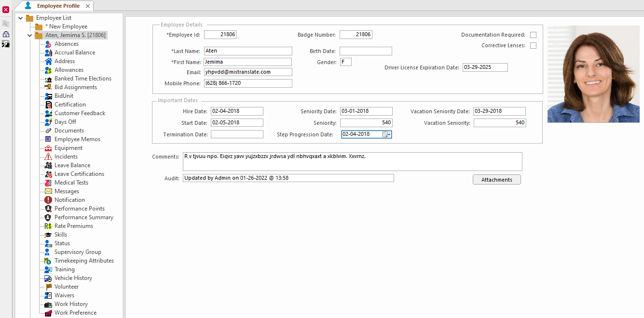Collapse the Aten, Jemima S. node
Viewport: 644px width, 318px height.
pos(30,36)
